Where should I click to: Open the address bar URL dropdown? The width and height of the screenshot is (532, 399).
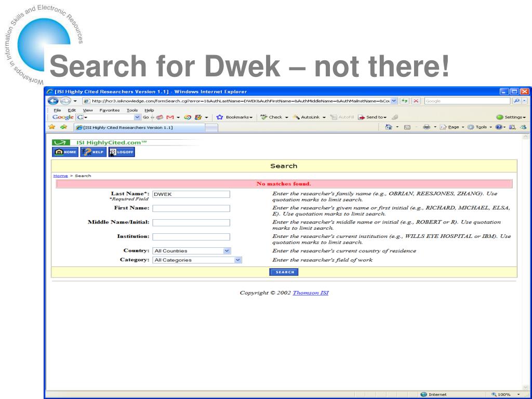point(394,101)
